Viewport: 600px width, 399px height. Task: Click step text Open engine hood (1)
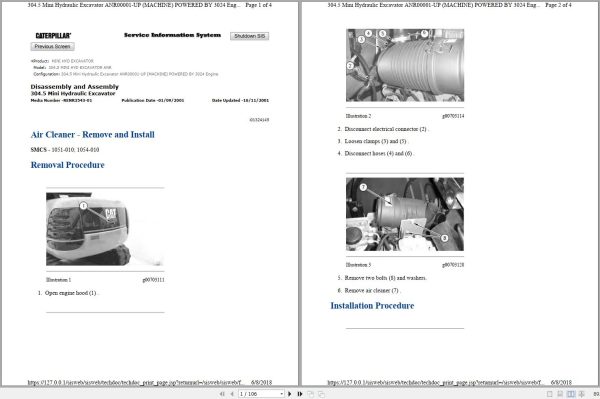[x=71, y=293]
